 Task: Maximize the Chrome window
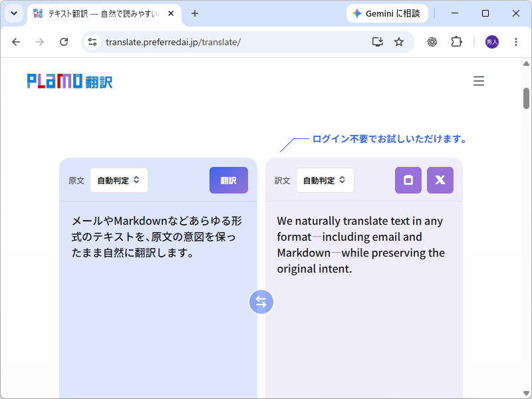coord(485,13)
